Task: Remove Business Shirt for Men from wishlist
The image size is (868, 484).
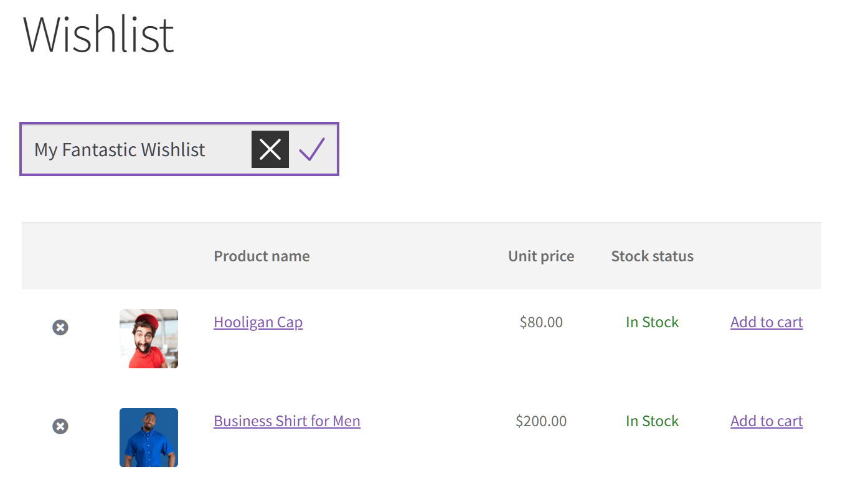Action: pos(60,426)
